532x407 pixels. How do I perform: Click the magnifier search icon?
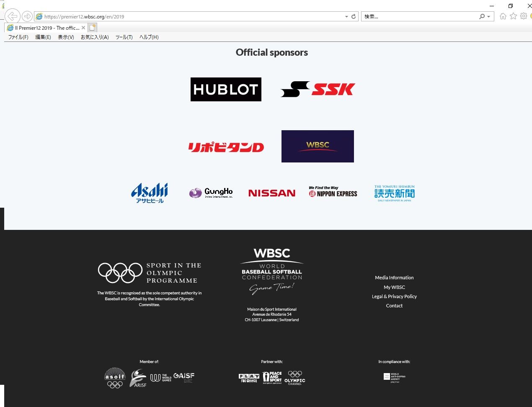[x=482, y=17]
